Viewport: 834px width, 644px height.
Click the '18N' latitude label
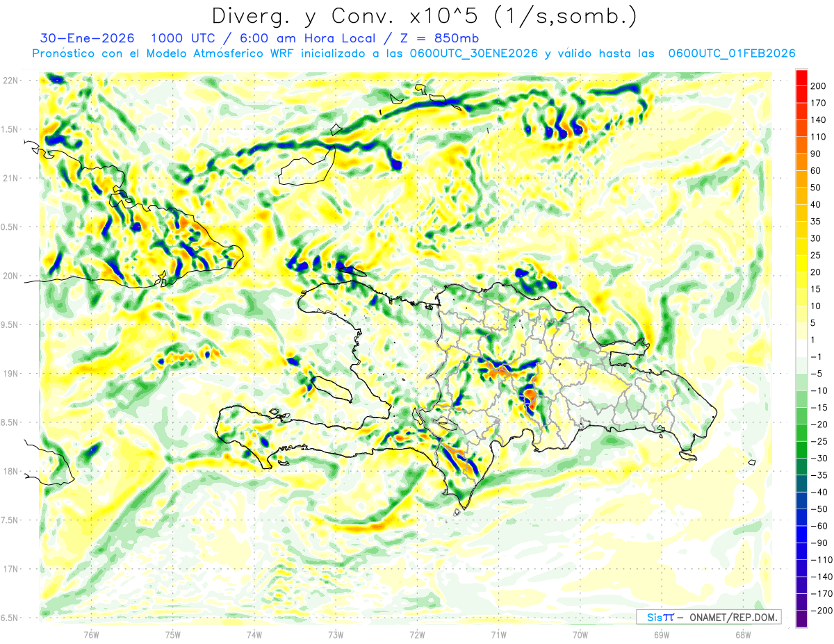tap(11, 471)
